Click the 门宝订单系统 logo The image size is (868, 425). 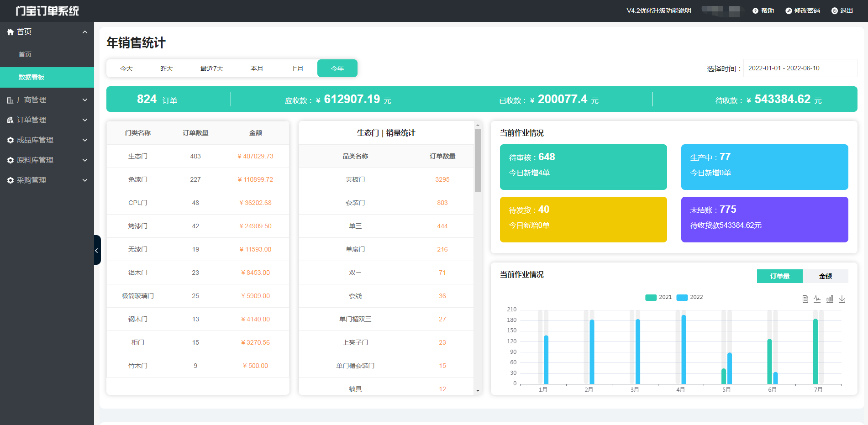[x=47, y=11]
